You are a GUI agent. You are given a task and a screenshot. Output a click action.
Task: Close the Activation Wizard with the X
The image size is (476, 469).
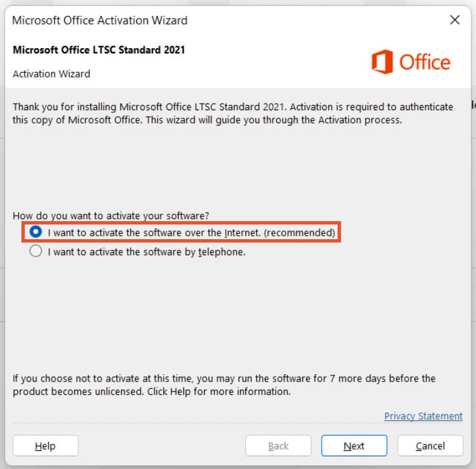click(x=455, y=20)
